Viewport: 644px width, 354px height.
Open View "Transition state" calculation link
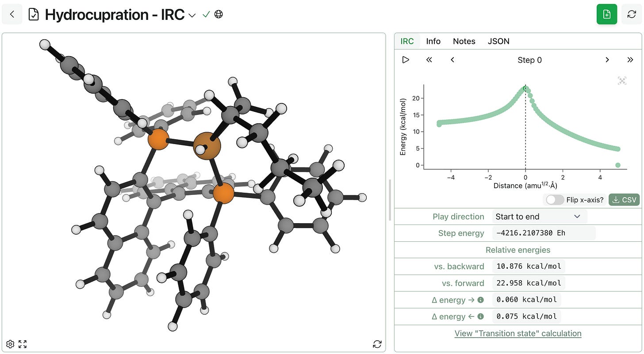[x=518, y=334]
